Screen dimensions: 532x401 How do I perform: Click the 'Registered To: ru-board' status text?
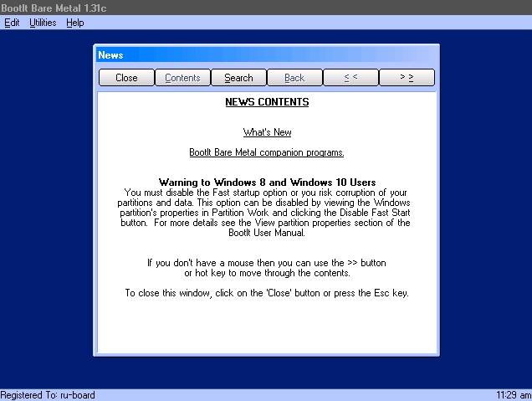click(48, 395)
